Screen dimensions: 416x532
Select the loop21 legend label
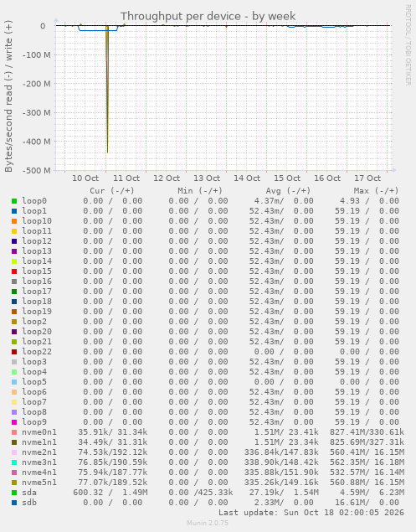[x=37, y=342]
